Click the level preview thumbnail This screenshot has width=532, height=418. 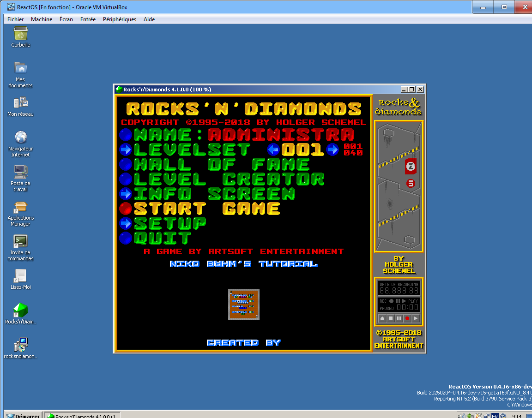click(x=244, y=305)
